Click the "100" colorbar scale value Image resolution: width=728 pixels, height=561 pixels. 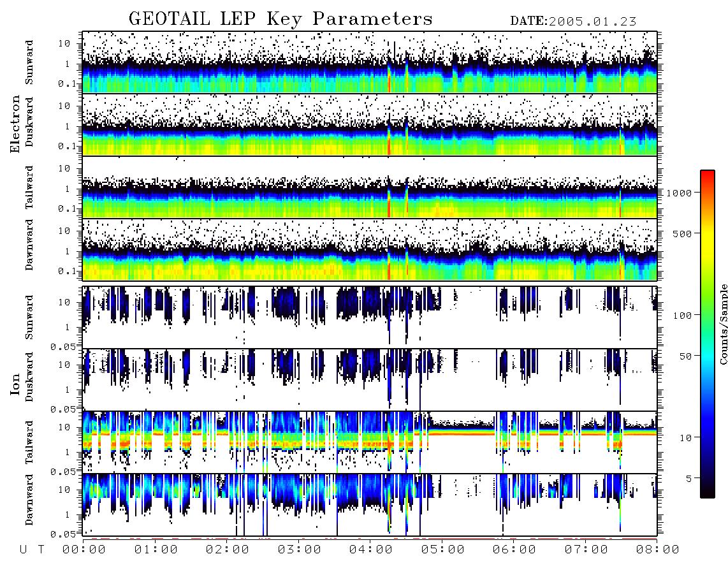pos(683,316)
